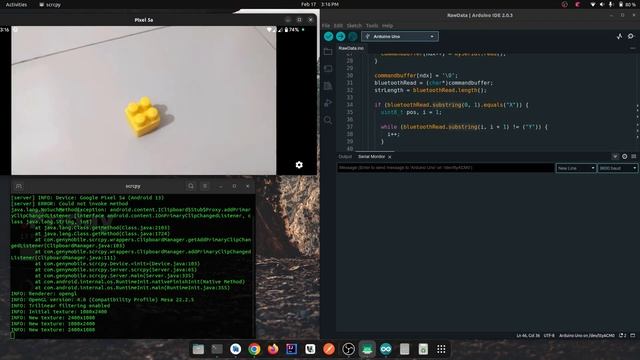Image resolution: width=640 pixels, height=360 pixels.
Task: Open the hamburger menu in the scrcpy terminal header
Action: [205, 186]
